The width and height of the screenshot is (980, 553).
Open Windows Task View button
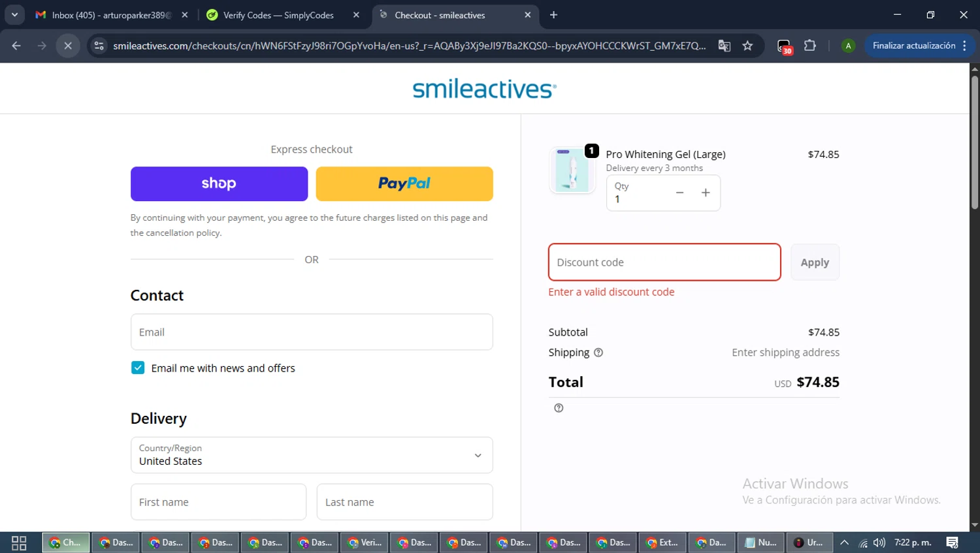click(x=19, y=543)
